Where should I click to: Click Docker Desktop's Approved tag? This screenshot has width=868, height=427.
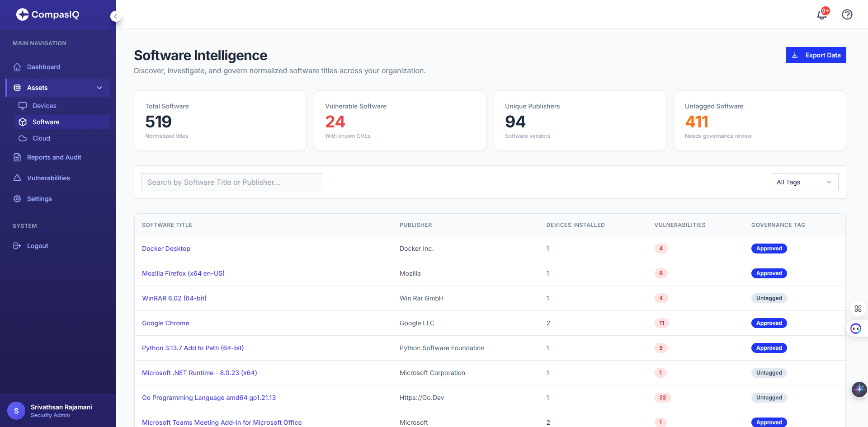769,249
